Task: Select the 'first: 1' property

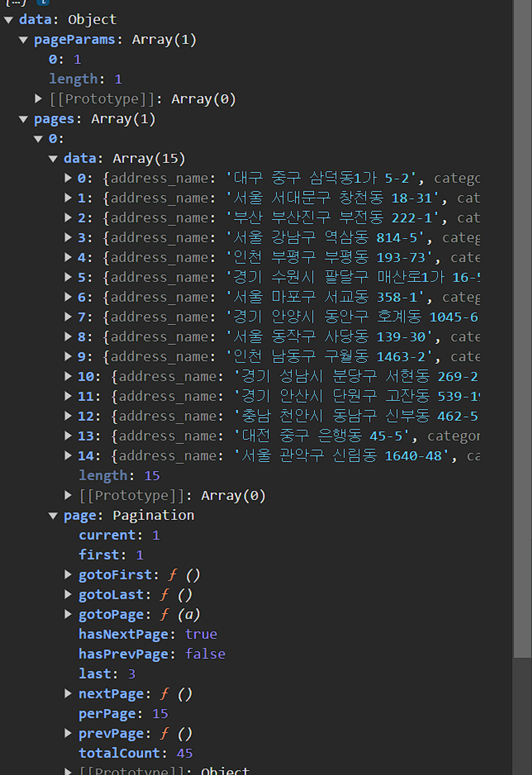Action: pyautogui.click(x=111, y=555)
